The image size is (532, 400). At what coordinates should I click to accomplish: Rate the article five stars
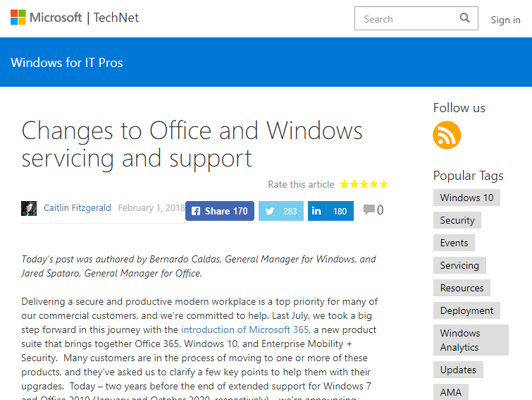(x=383, y=184)
